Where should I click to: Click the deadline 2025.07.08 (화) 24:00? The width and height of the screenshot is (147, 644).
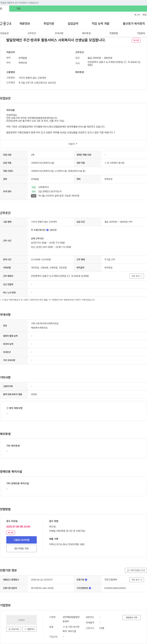coord(18,527)
